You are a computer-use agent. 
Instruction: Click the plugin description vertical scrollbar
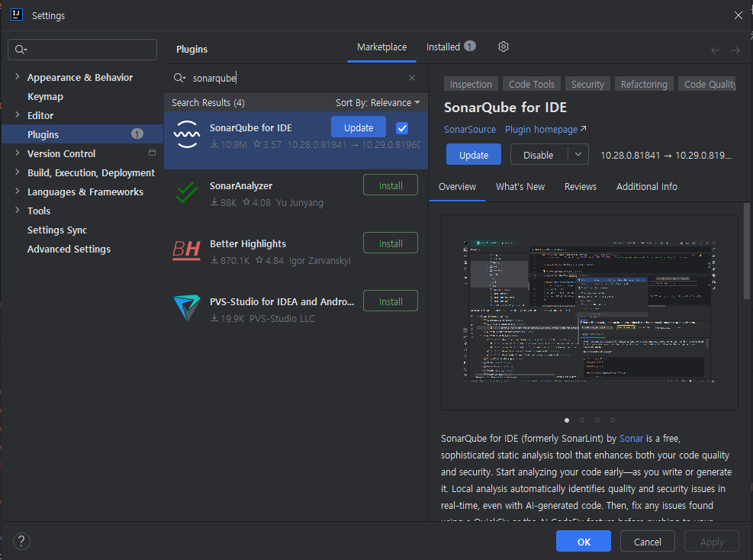747,251
